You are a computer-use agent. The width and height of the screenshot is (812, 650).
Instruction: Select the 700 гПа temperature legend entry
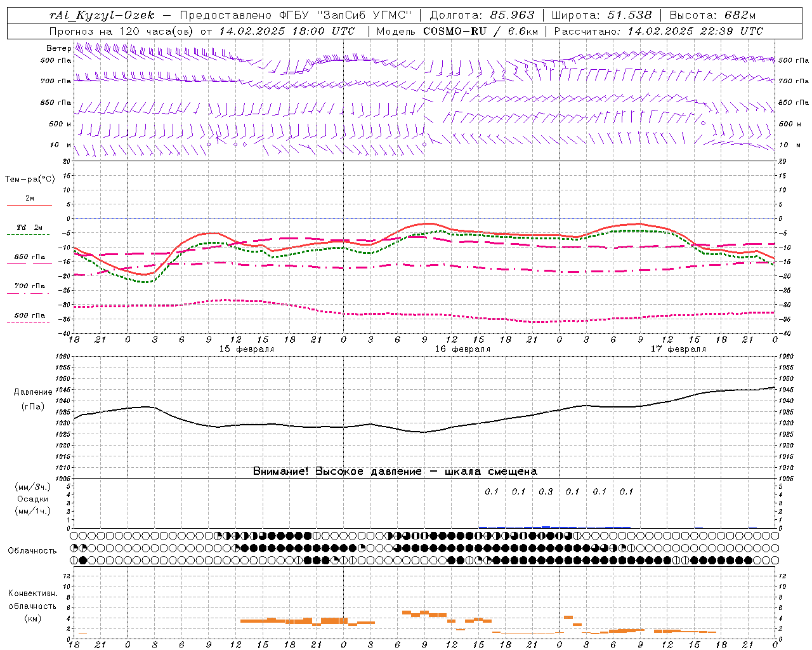[29, 286]
